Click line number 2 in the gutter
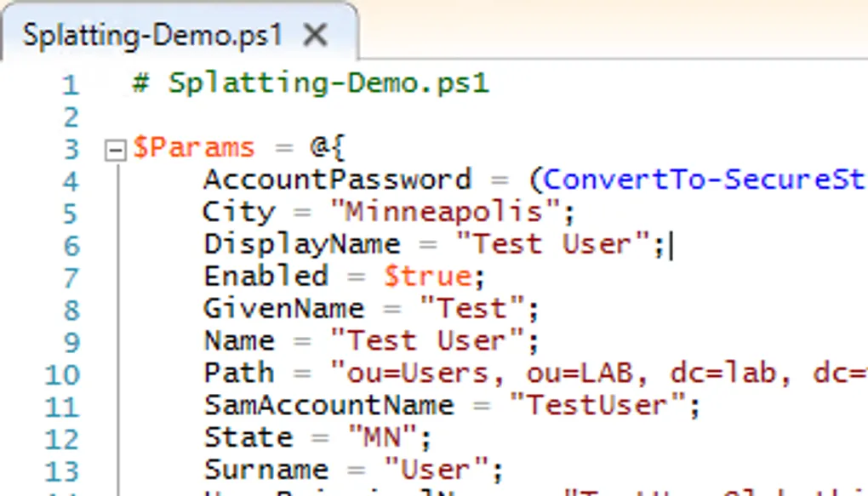868x496 pixels. pyautogui.click(x=70, y=117)
